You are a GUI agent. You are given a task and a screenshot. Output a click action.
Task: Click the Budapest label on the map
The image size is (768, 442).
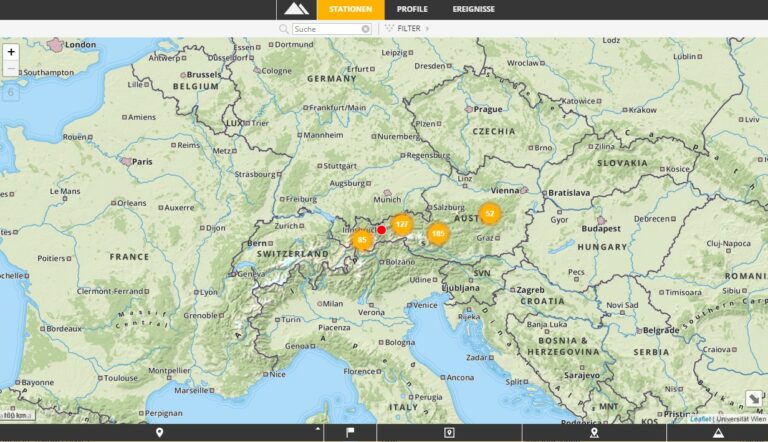[601, 229]
